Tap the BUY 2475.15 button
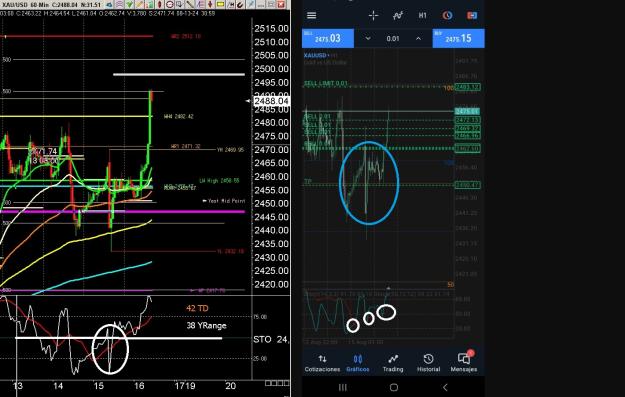Viewport: 625px width, 397px height. point(458,38)
